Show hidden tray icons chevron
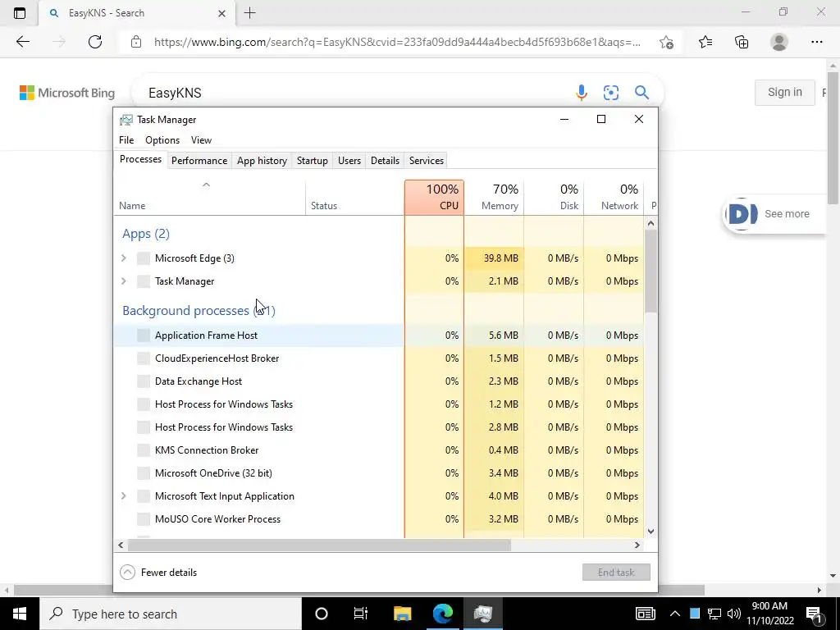The height and width of the screenshot is (630, 840). point(675,614)
